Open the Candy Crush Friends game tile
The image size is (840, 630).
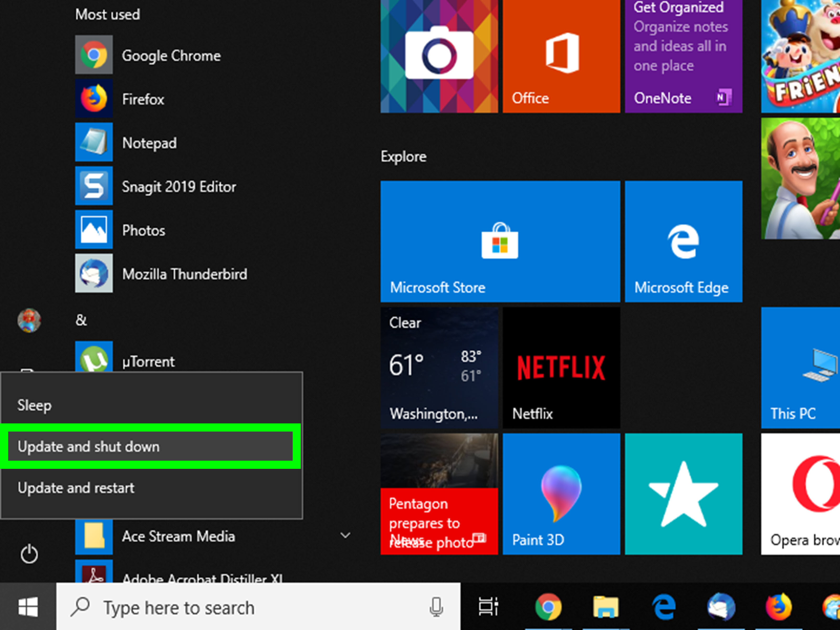pos(801,56)
